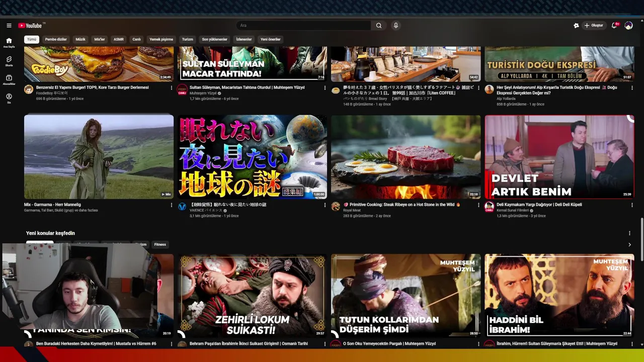Open Abonelikler in the sidebar

click(9, 80)
